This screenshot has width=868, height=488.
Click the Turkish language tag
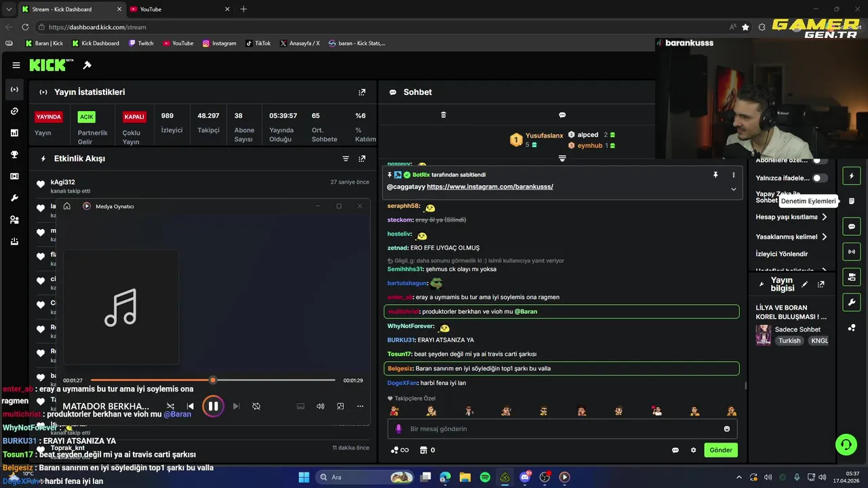tap(789, 341)
